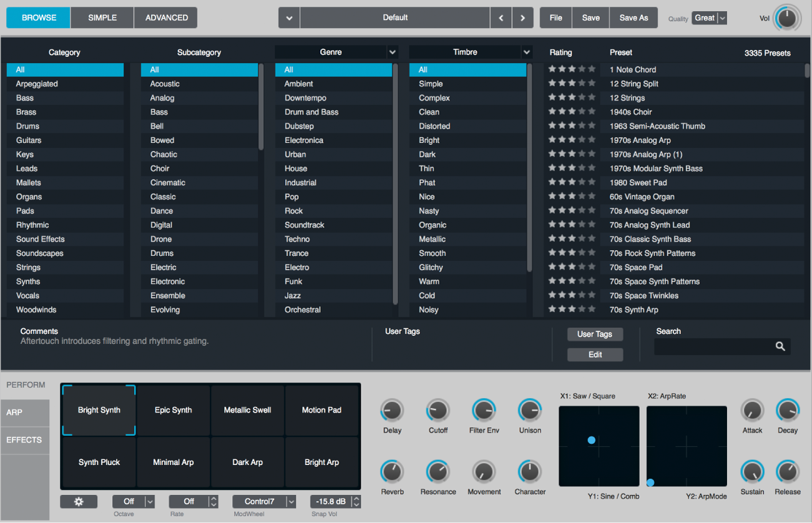Image resolution: width=812 pixels, height=523 pixels.
Task: Select the Pads category
Action: point(65,211)
